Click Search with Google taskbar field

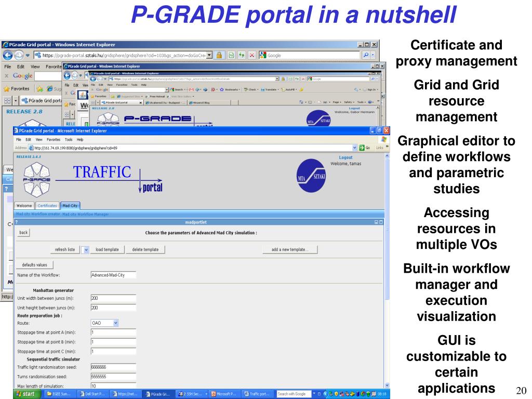[293, 394]
